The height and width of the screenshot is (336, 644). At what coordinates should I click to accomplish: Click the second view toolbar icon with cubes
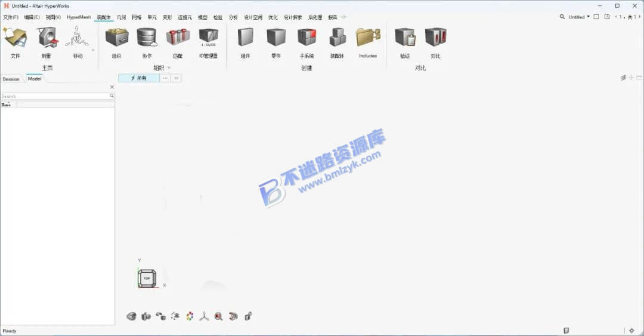coord(146,316)
